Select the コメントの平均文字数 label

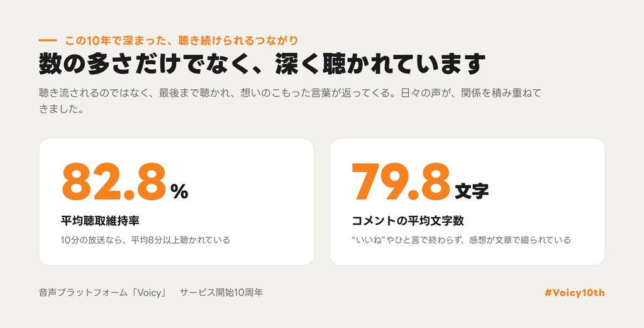[408, 221]
